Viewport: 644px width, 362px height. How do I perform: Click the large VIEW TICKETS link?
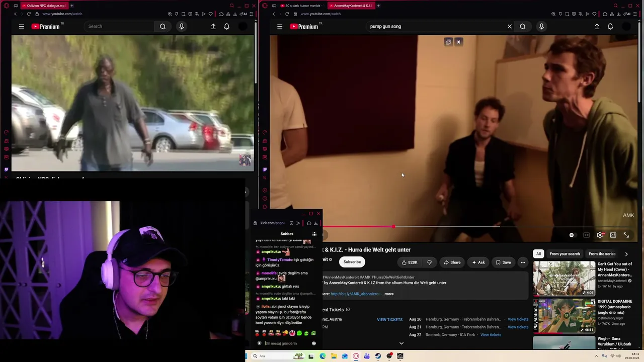point(390,320)
